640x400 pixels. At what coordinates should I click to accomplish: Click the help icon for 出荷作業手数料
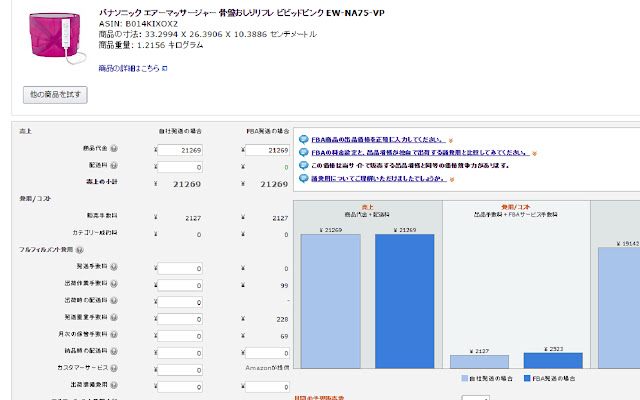pyautogui.click(x=114, y=285)
